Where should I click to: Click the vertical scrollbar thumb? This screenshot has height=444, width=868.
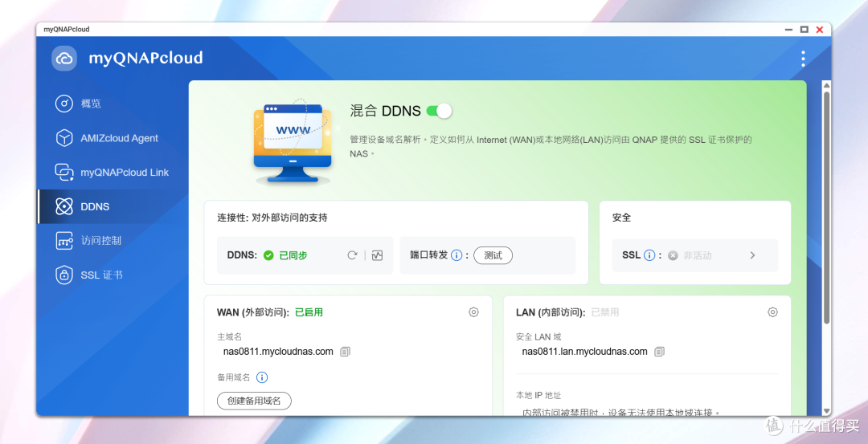[826, 207]
